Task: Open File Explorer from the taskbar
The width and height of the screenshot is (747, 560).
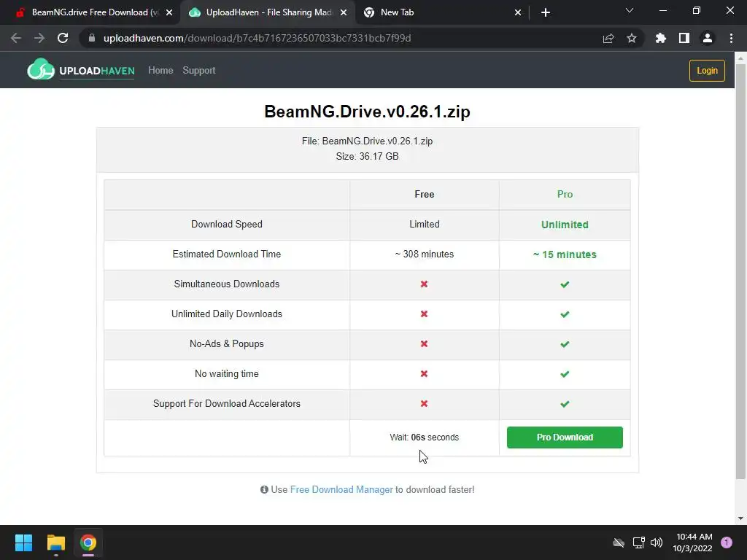Action: pyautogui.click(x=55, y=542)
